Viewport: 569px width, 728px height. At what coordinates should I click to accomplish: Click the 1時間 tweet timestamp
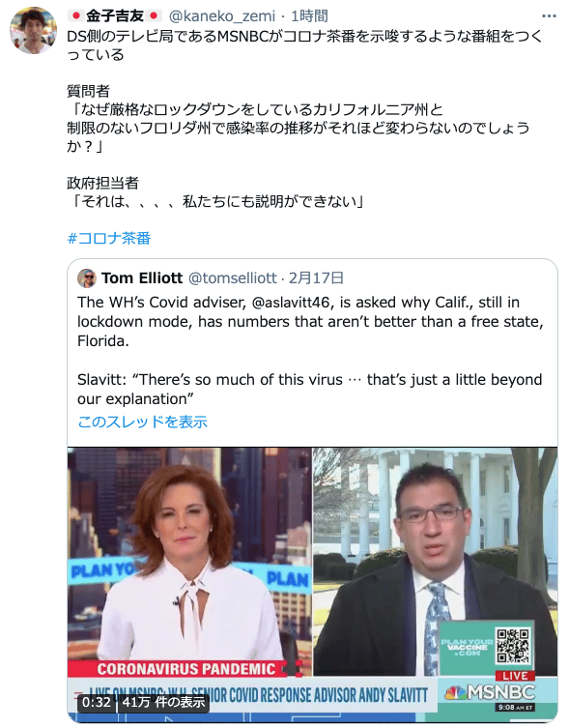coord(309,16)
